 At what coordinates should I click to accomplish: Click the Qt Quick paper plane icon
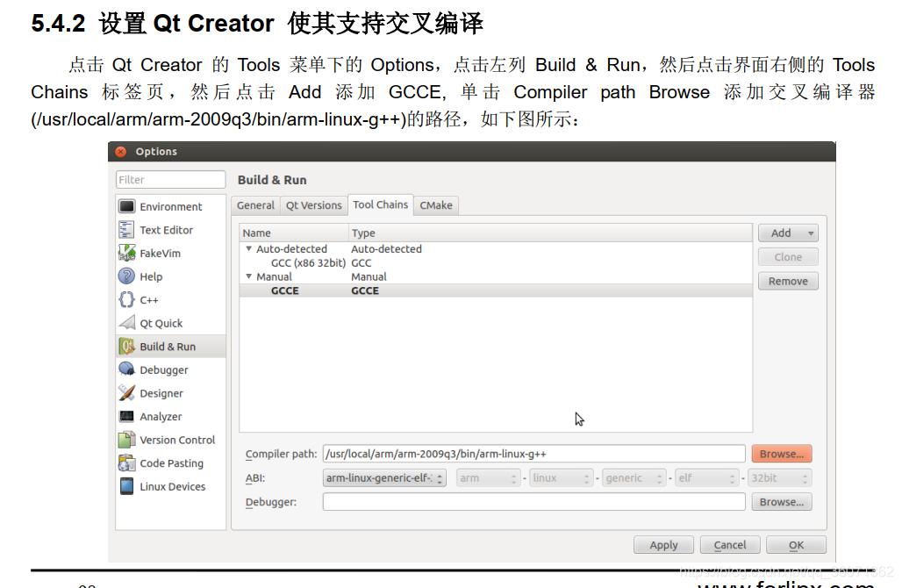coord(126,323)
